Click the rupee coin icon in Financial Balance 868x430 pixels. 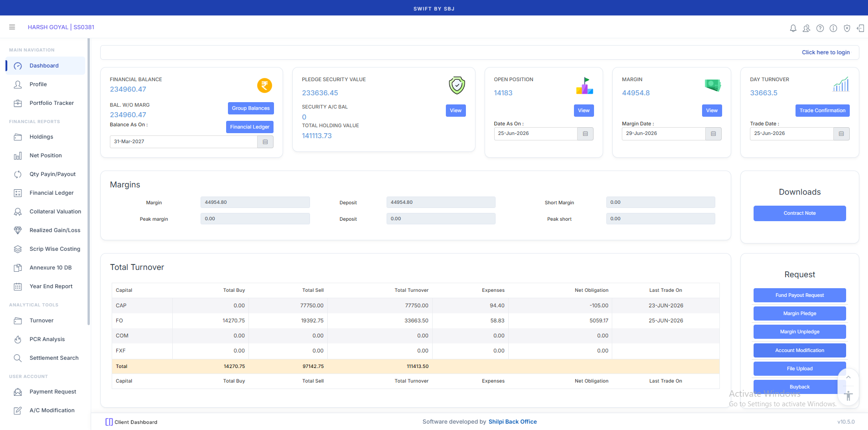click(264, 85)
